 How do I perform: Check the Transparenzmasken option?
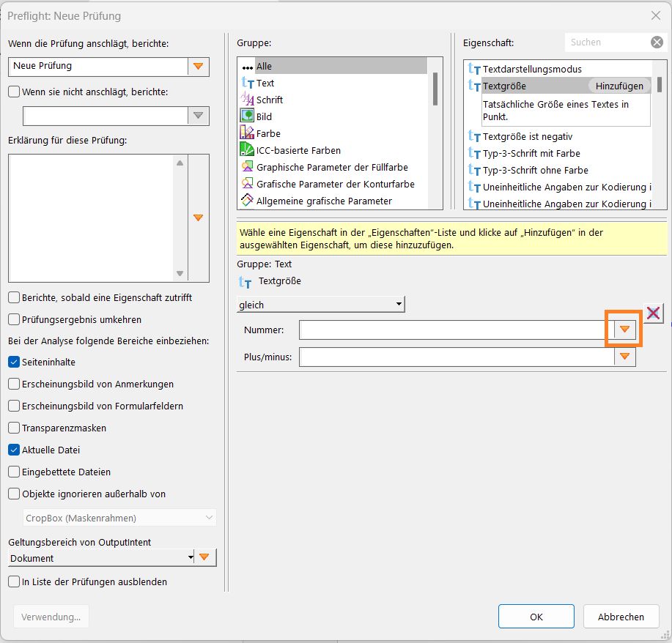coord(14,428)
